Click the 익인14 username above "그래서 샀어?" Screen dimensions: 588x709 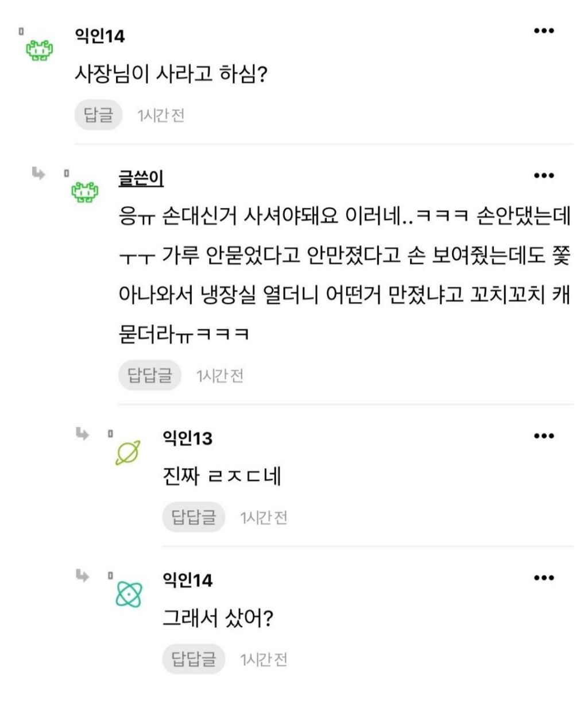[187, 580]
